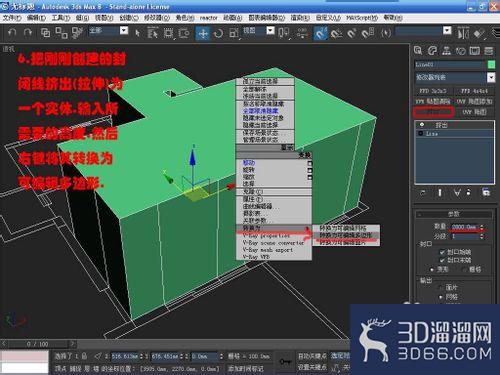Activate the Select and Rotate tool
The width and height of the screenshot is (500, 375).
[218, 33]
